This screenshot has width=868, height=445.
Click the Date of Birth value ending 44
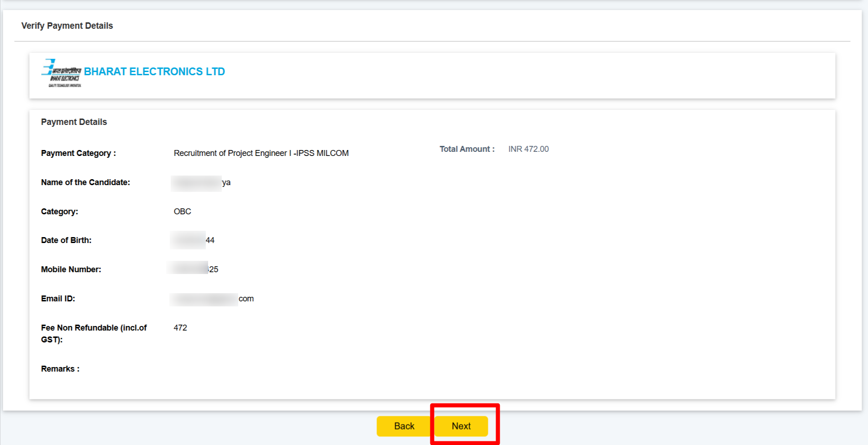pyautogui.click(x=193, y=240)
